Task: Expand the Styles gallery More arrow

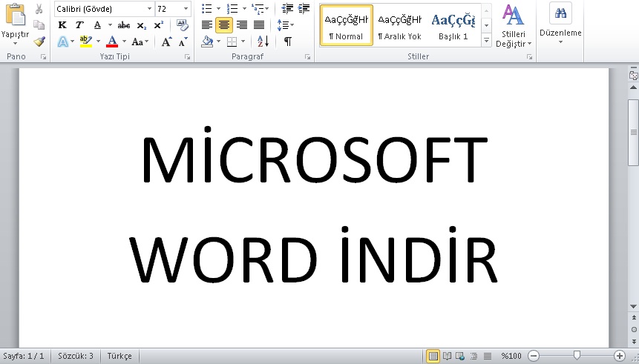Action: 487,40
